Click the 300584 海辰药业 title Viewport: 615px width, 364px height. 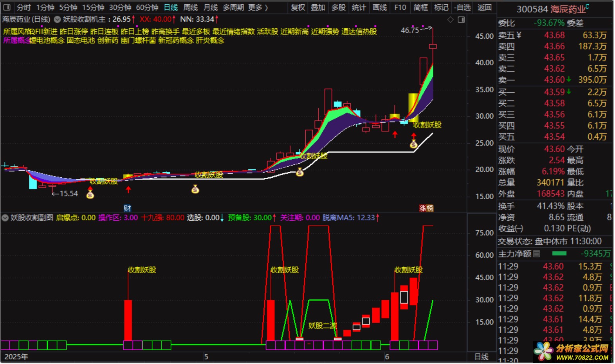coord(551,9)
